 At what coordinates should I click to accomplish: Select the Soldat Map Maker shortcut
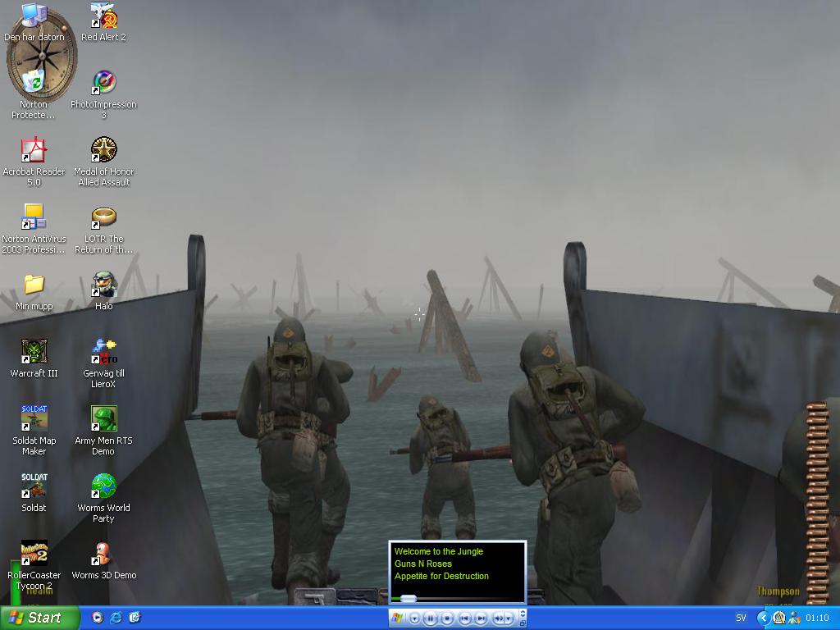(x=34, y=430)
